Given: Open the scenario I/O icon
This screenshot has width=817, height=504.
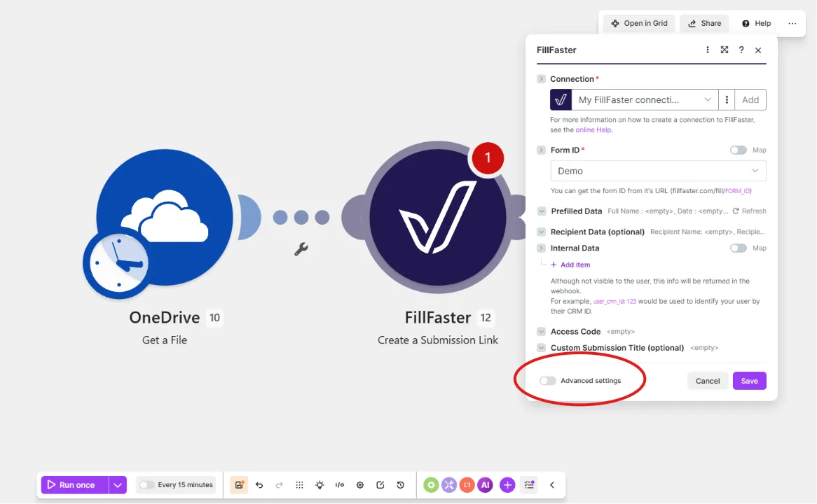Looking at the screenshot, I should click(340, 484).
